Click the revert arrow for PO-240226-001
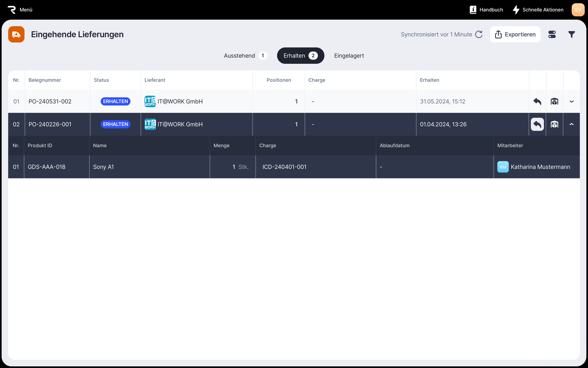588x368 pixels. pos(537,124)
